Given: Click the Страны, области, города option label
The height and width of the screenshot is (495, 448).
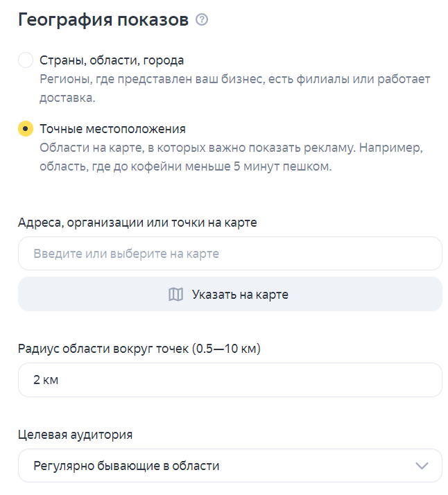Looking at the screenshot, I should 112,60.
